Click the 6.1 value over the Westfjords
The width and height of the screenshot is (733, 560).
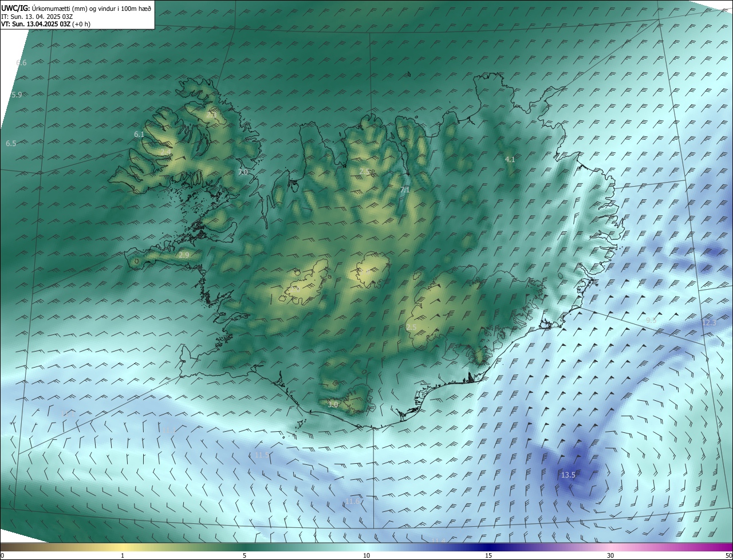139,134
